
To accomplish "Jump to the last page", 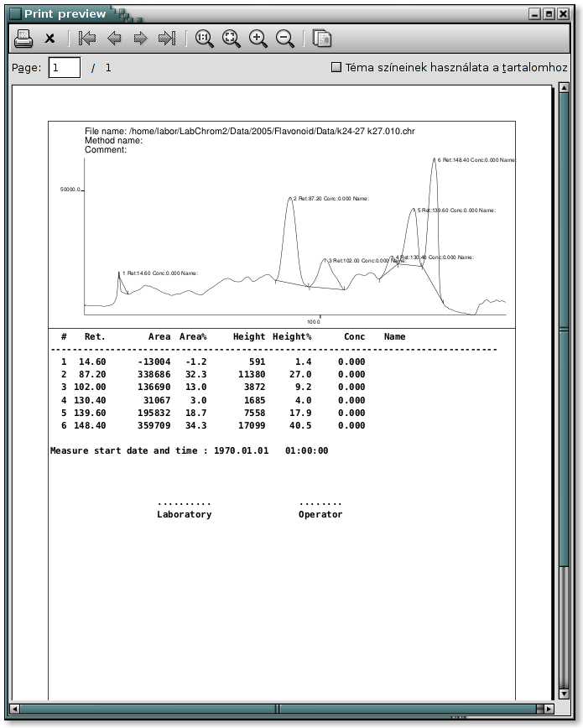I will coord(167,38).
